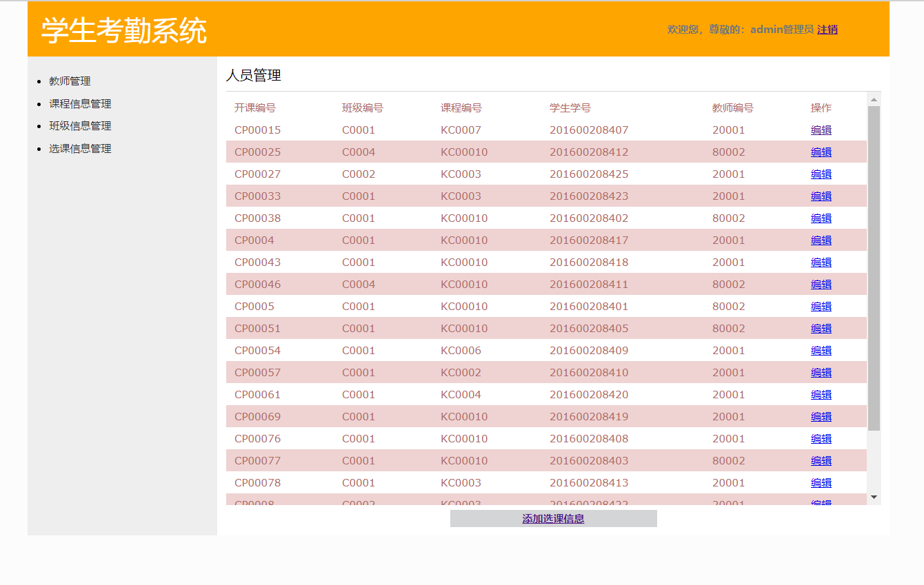Click the 学生学号 column header
This screenshot has width=924, height=585.
(x=570, y=108)
